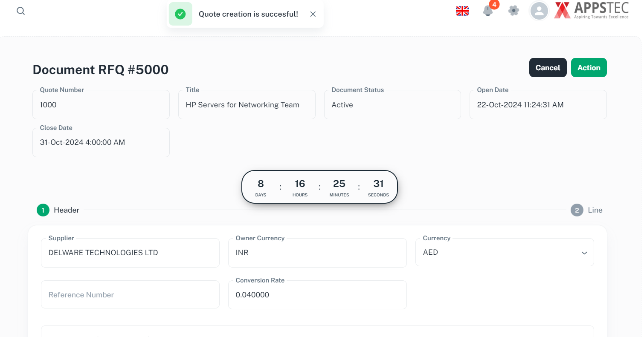Dismiss the quote creation success toast

point(313,14)
